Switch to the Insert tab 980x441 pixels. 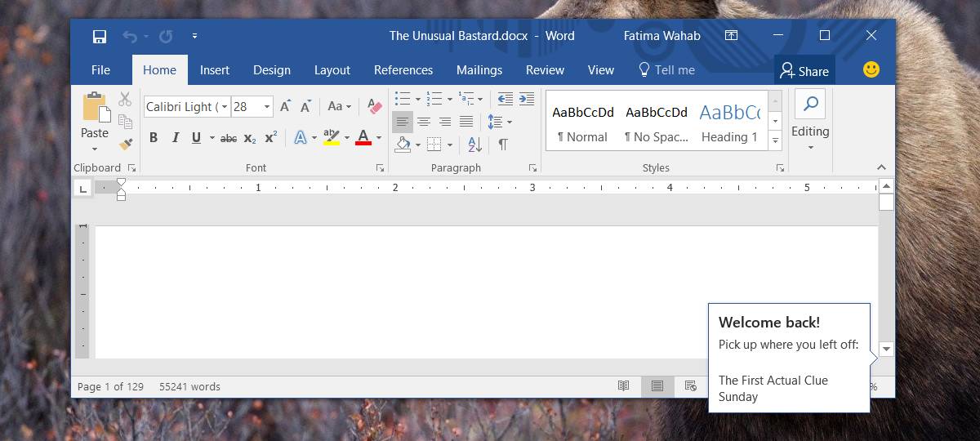tap(215, 70)
